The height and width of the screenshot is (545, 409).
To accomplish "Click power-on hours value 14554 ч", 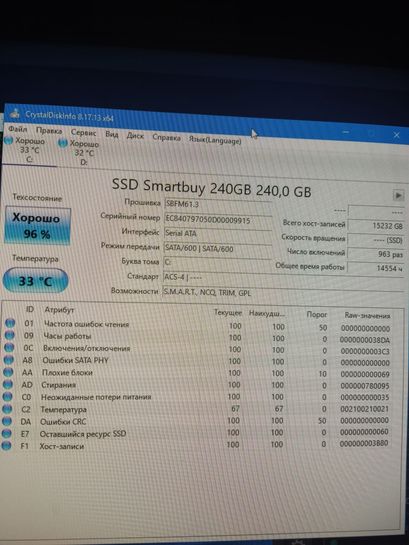I will [x=376, y=268].
